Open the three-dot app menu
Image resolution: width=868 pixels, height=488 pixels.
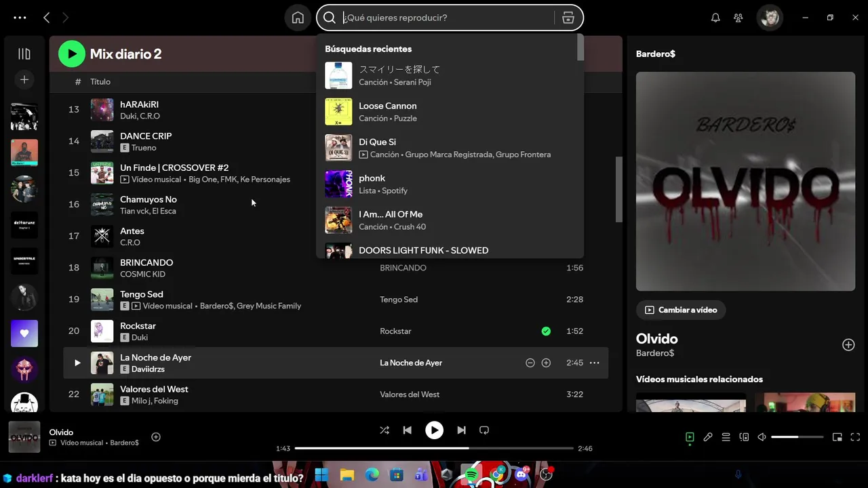(x=20, y=18)
